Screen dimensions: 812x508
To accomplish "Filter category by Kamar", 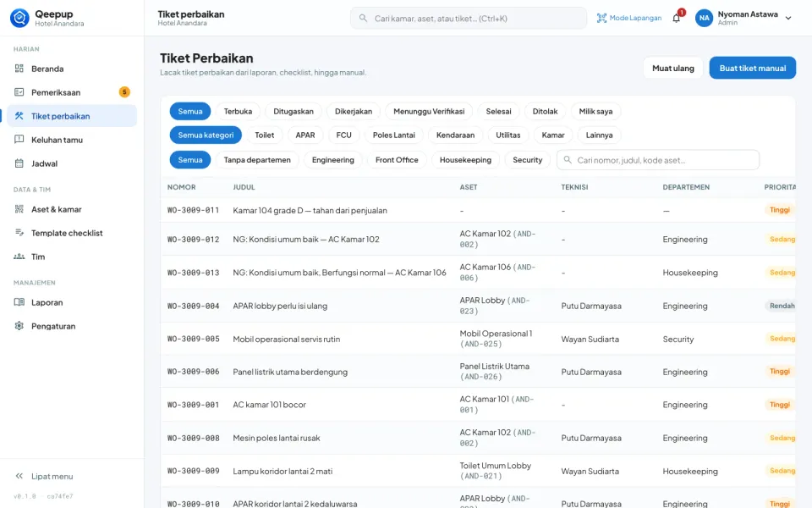I will click(553, 135).
